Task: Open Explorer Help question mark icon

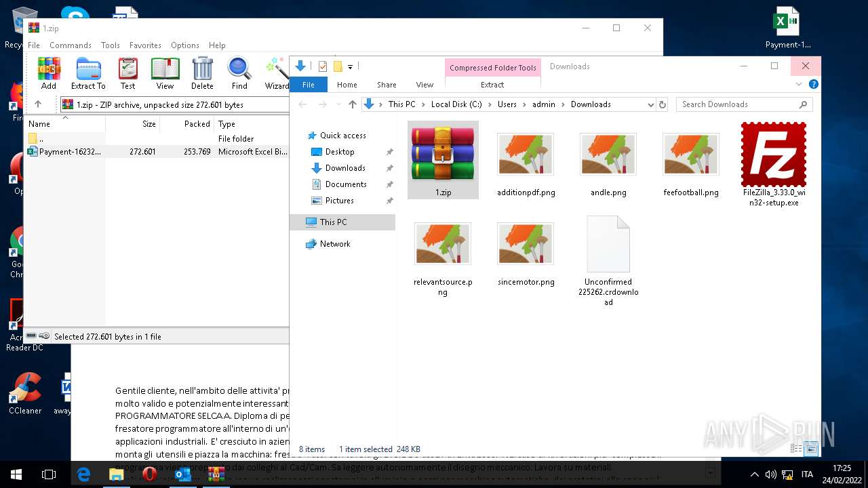Action: pos(814,84)
